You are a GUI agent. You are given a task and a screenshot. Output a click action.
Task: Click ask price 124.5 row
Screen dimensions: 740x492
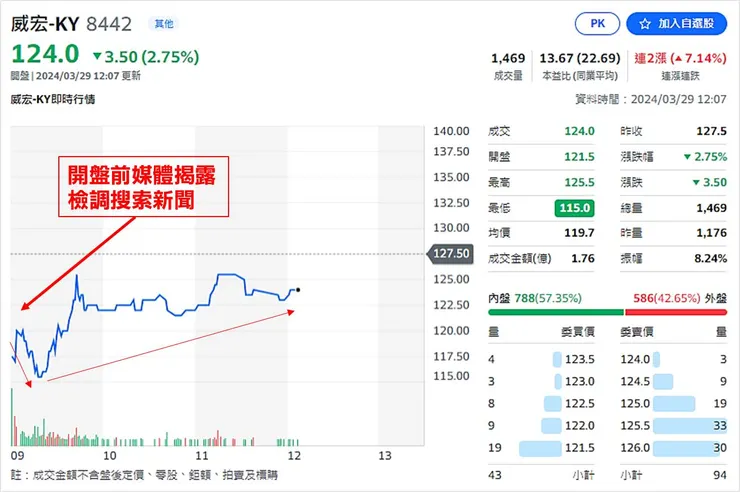point(673,382)
